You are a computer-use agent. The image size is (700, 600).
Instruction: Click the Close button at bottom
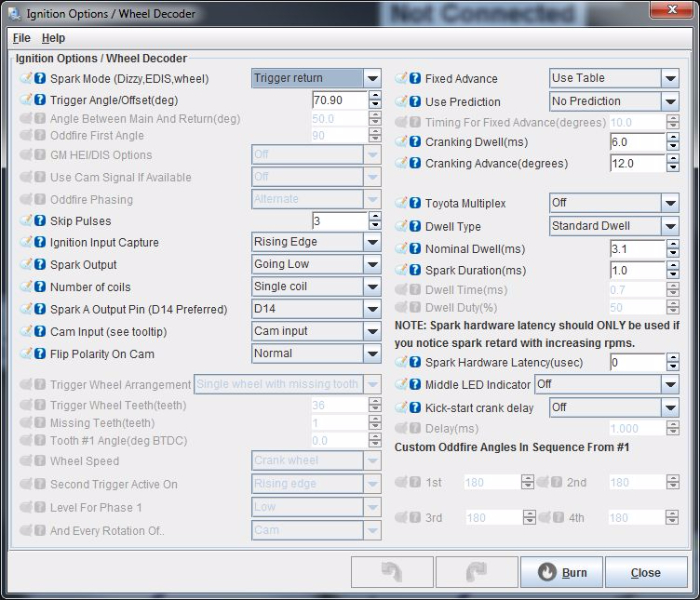pyautogui.click(x=645, y=573)
